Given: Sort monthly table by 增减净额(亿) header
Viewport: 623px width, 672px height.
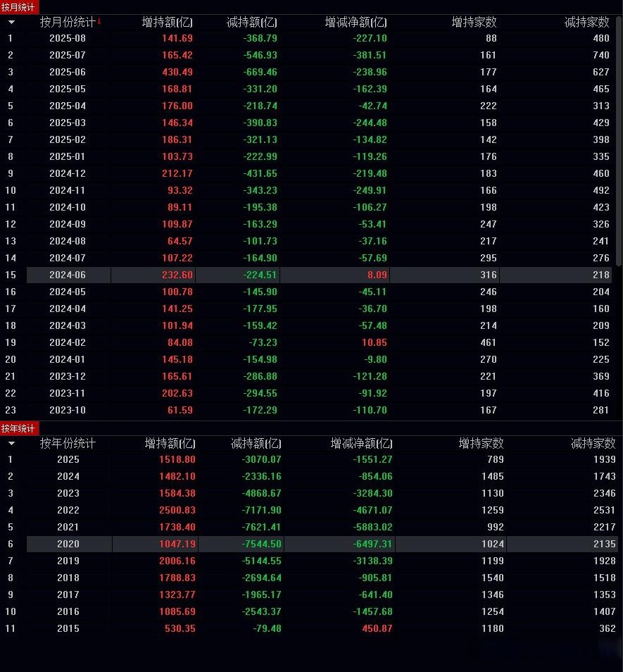Looking at the screenshot, I should tap(355, 23).
